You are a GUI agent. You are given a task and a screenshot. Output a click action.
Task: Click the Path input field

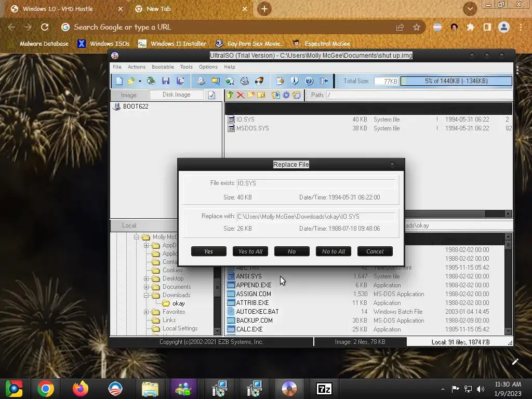pyautogui.click(x=419, y=95)
